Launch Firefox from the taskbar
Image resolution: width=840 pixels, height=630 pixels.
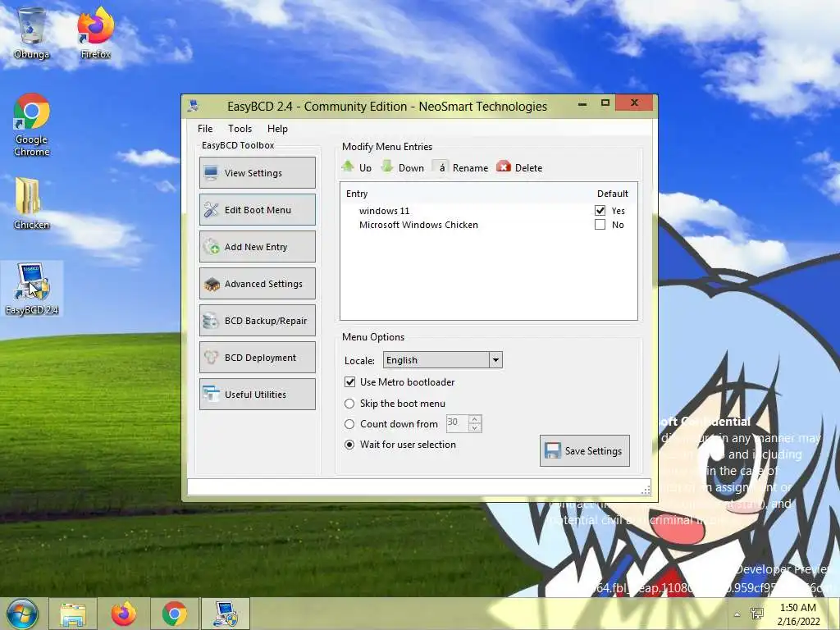pos(124,614)
